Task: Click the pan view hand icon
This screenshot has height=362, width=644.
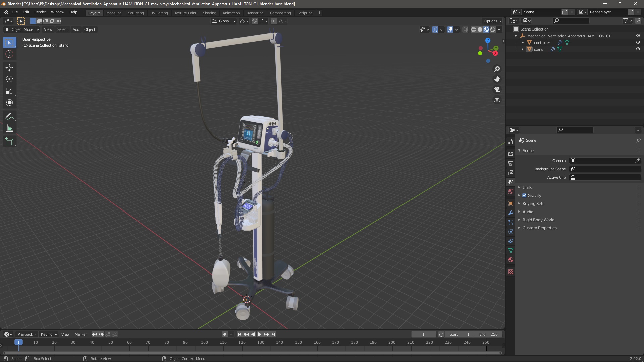Action: (x=497, y=79)
